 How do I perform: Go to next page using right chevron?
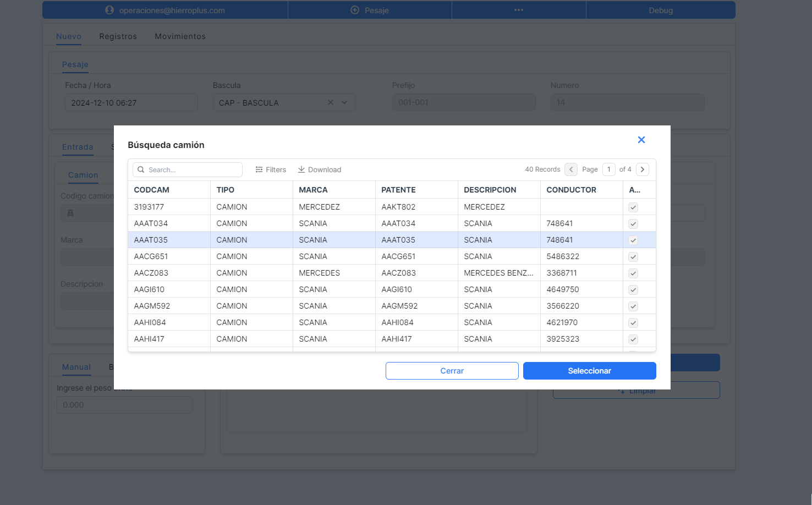[x=642, y=169]
